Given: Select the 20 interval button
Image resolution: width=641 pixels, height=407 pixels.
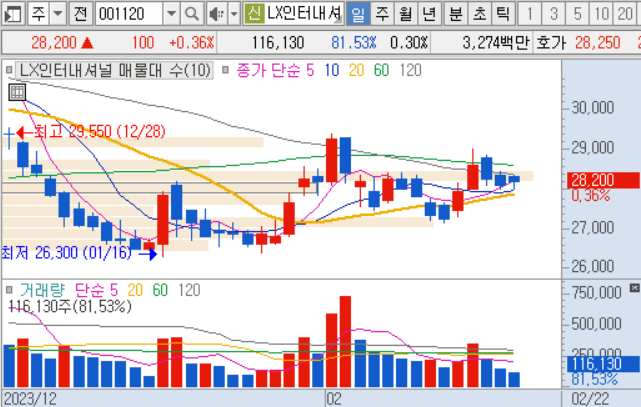Looking at the screenshot, I should (624, 14).
